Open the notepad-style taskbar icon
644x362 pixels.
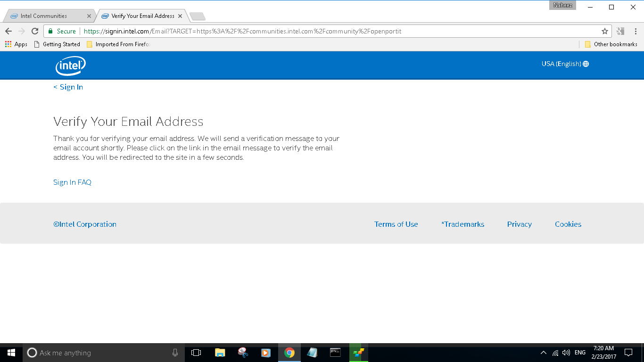[x=312, y=353]
